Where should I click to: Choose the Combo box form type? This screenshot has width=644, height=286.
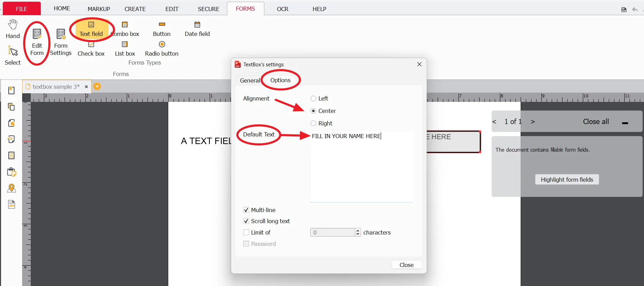tap(125, 29)
